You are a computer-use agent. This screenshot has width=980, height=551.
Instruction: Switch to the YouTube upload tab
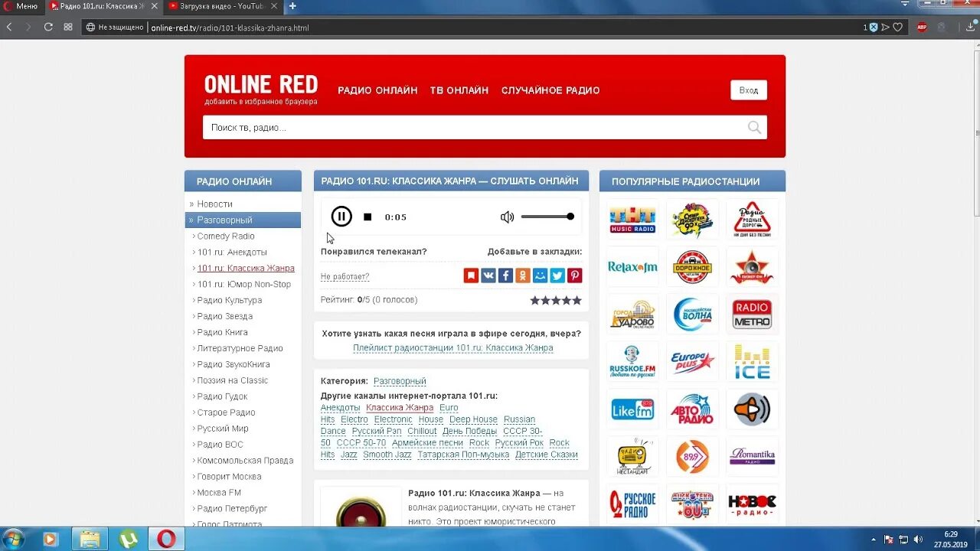(220, 6)
